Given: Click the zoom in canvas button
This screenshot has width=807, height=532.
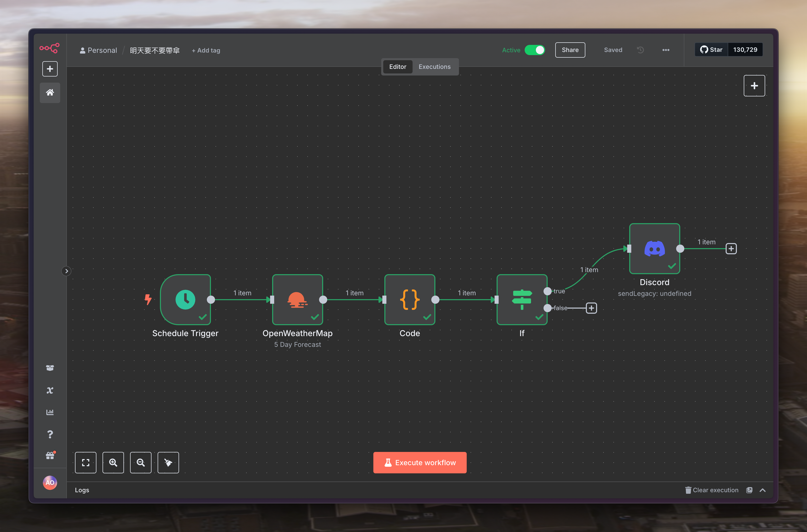Looking at the screenshot, I should click(113, 462).
